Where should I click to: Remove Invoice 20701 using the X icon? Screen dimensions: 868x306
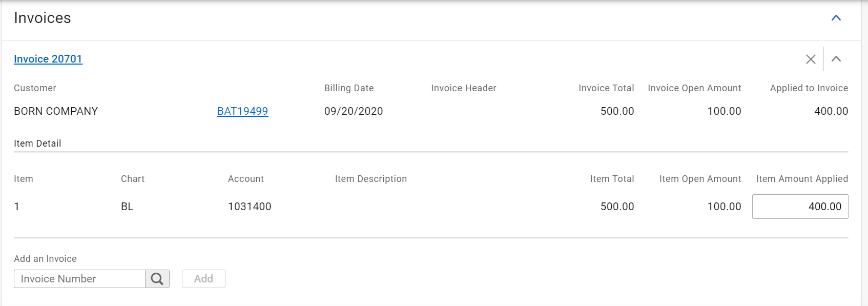(x=811, y=59)
